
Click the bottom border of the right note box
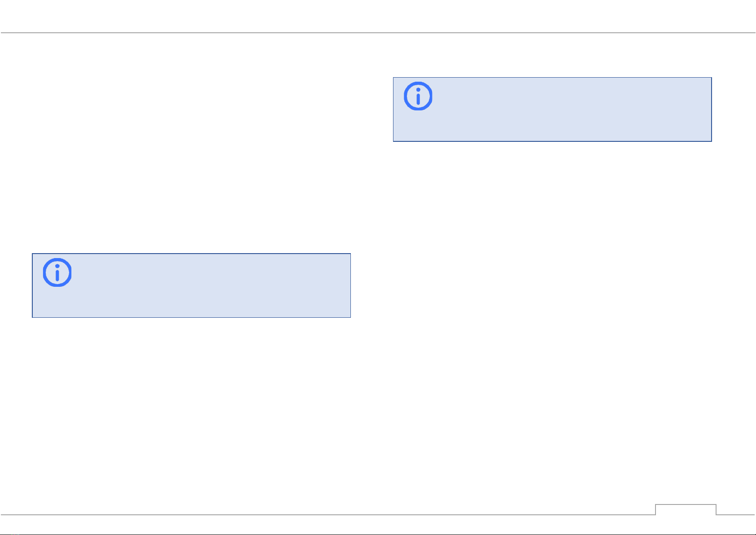click(552, 141)
